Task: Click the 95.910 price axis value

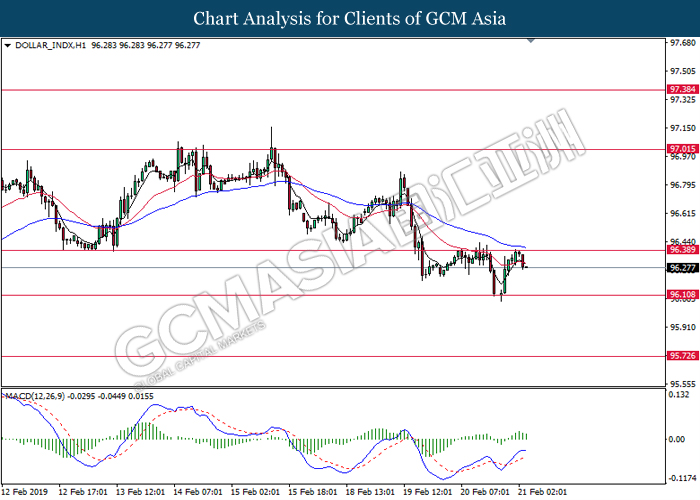Action: pyautogui.click(x=683, y=327)
